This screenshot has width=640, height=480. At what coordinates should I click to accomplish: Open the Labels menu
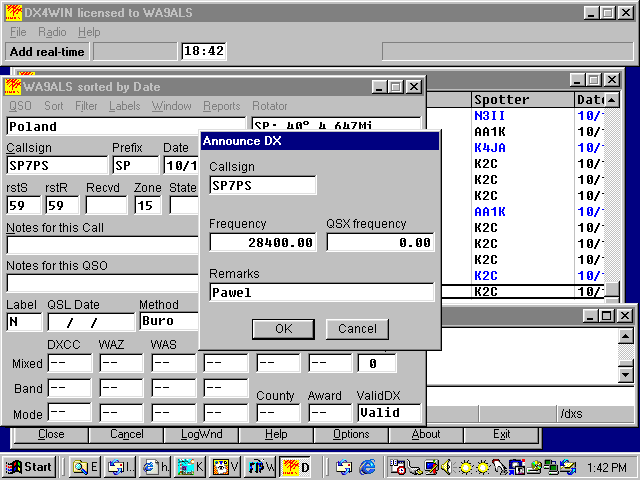click(124, 106)
